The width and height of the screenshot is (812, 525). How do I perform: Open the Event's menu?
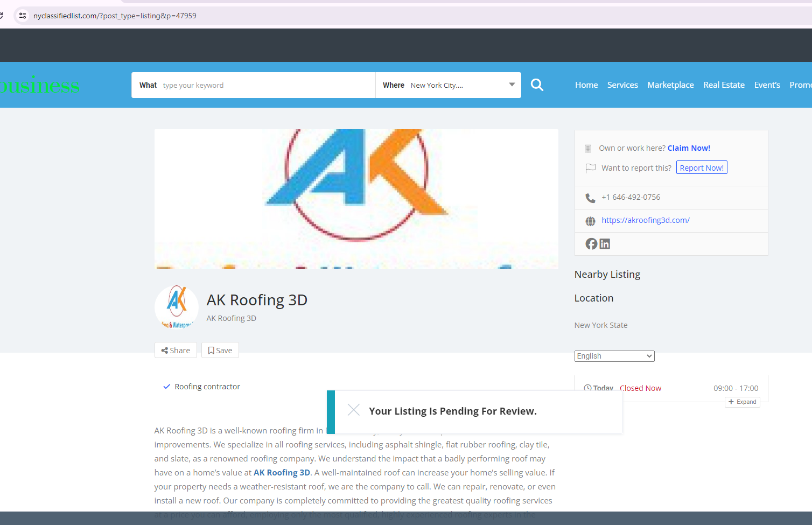(x=767, y=85)
